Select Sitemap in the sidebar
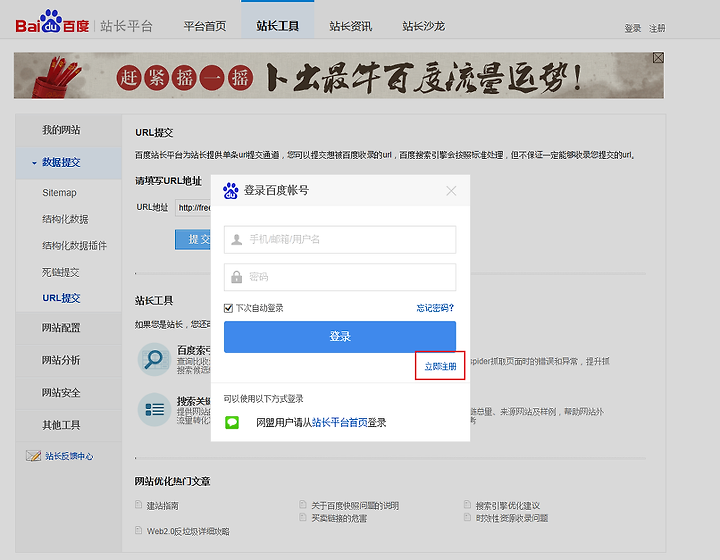Image resolution: width=720 pixels, height=560 pixels. pyautogui.click(x=59, y=193)
